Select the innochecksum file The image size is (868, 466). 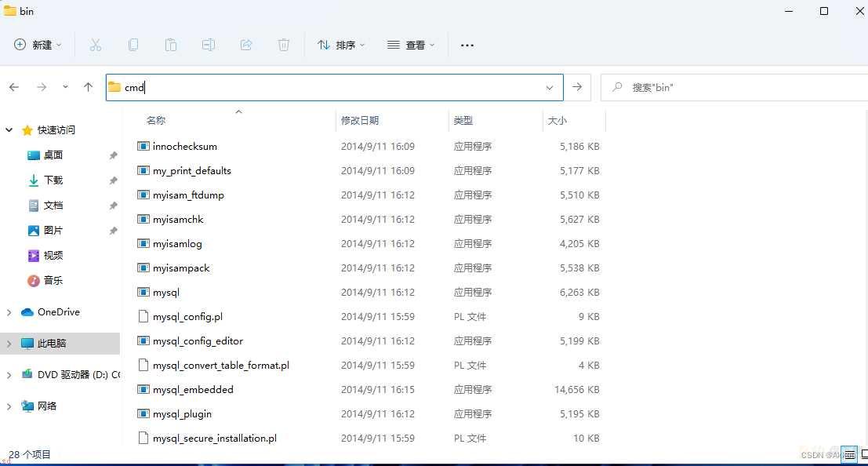point(185,146)
